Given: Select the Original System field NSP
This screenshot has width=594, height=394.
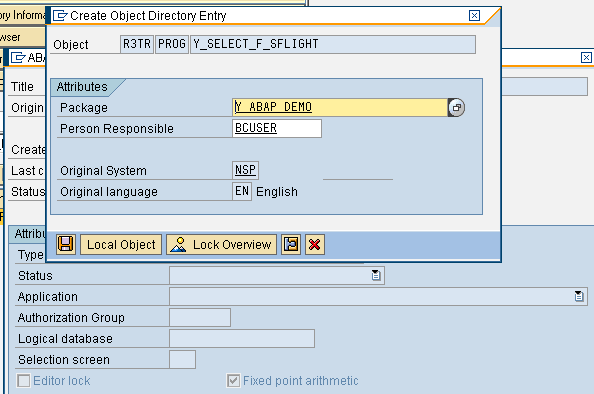Looking at the screenshot, I should (x=245, y=170).
